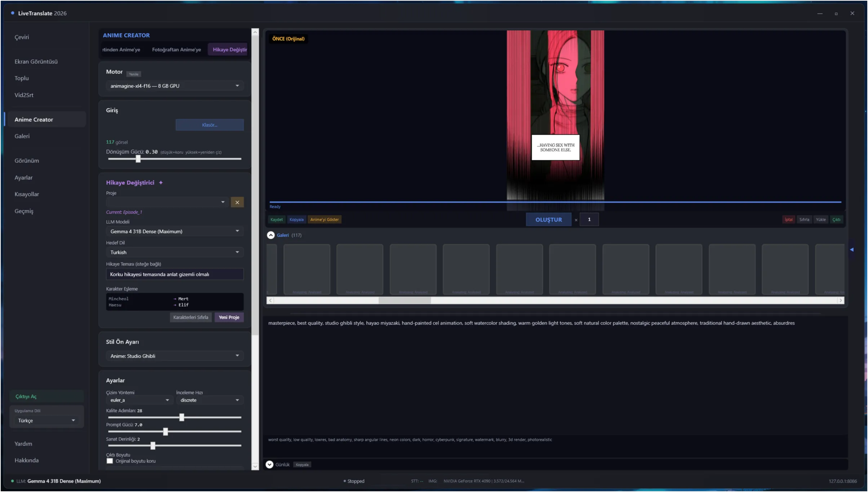Open the LLM Modeli dropdown
The height and width of the screenshot is (492, 868).
click(175, 231)
